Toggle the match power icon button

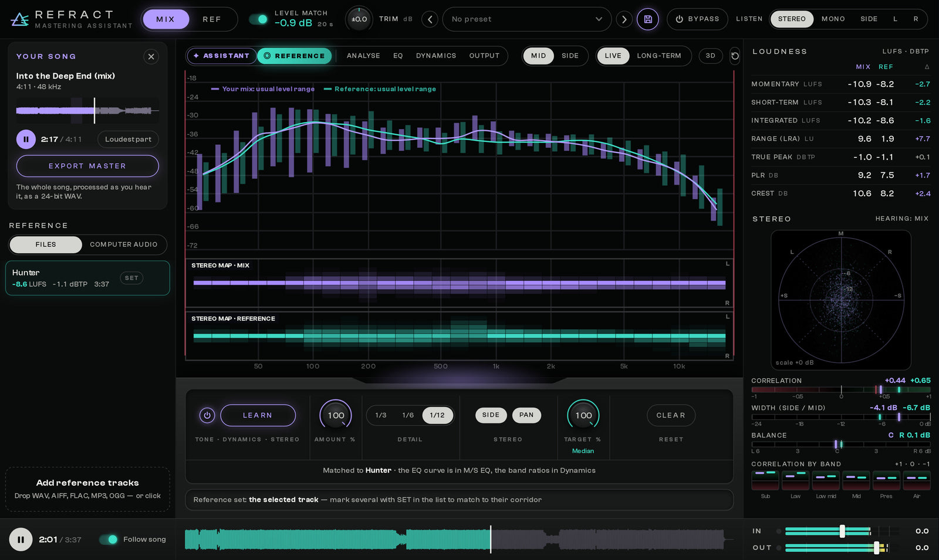(207, 415)
